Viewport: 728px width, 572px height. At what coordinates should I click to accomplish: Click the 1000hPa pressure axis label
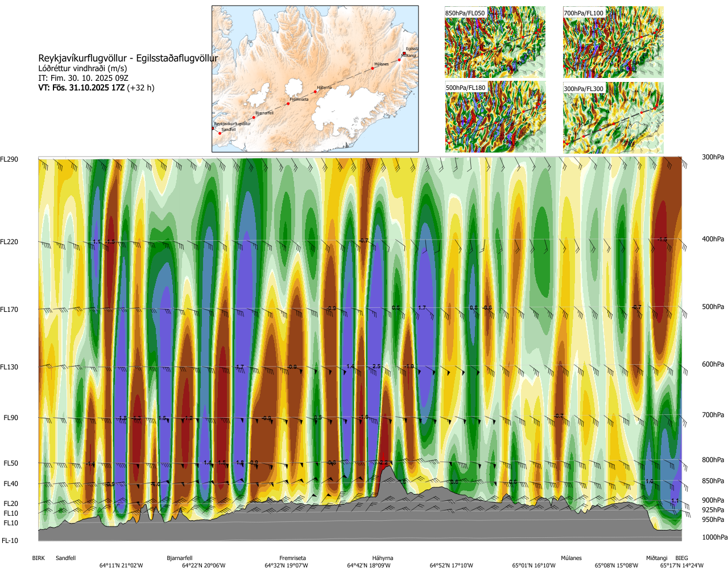(x=714, y=537)
